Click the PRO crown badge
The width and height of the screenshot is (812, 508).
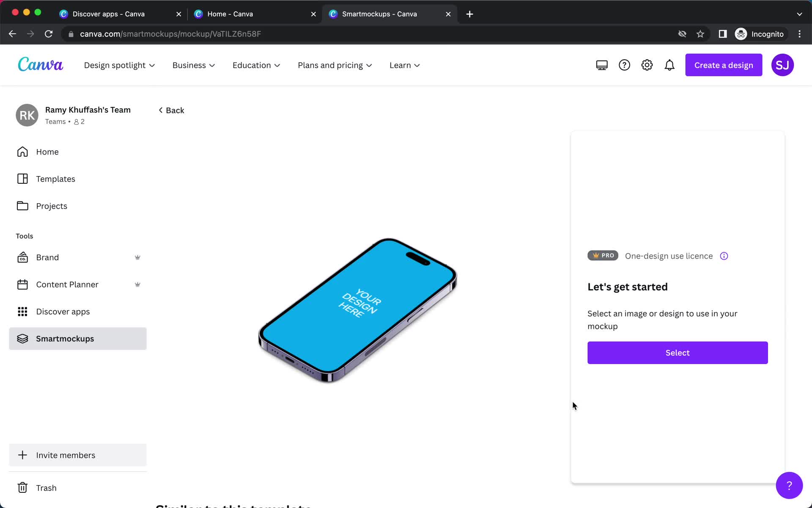603,256
